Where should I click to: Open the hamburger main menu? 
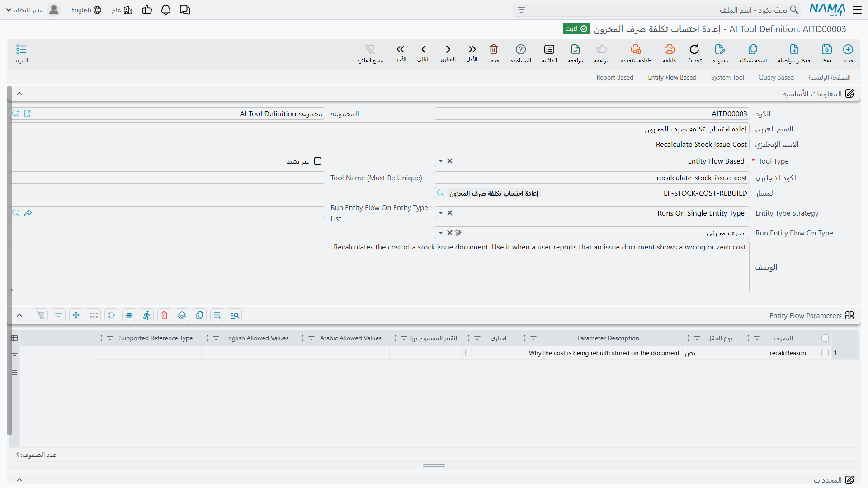click(x=857, y=10)
